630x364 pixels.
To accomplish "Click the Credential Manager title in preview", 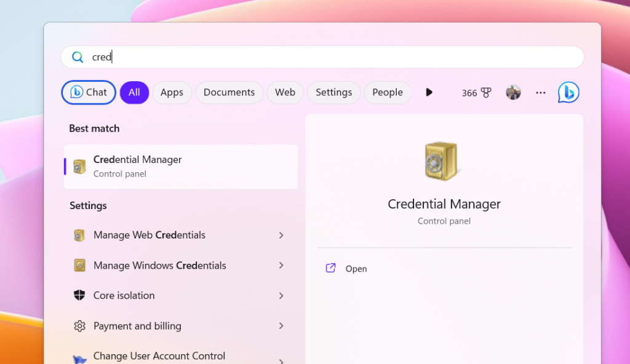I will 444,204.
